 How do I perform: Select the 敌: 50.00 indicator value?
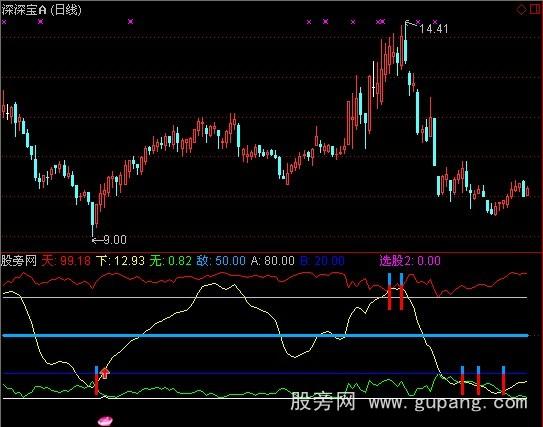click(x=221, y=260)
